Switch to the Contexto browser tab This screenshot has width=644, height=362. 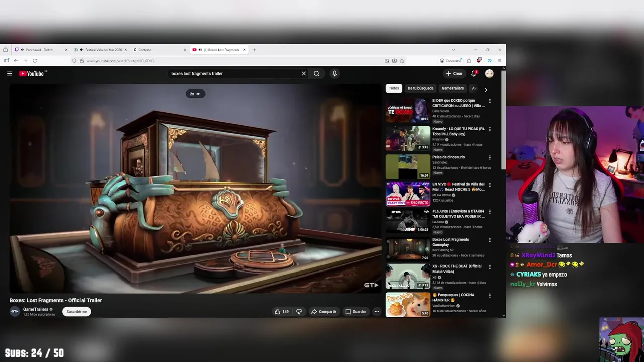[x=159, y=50]
